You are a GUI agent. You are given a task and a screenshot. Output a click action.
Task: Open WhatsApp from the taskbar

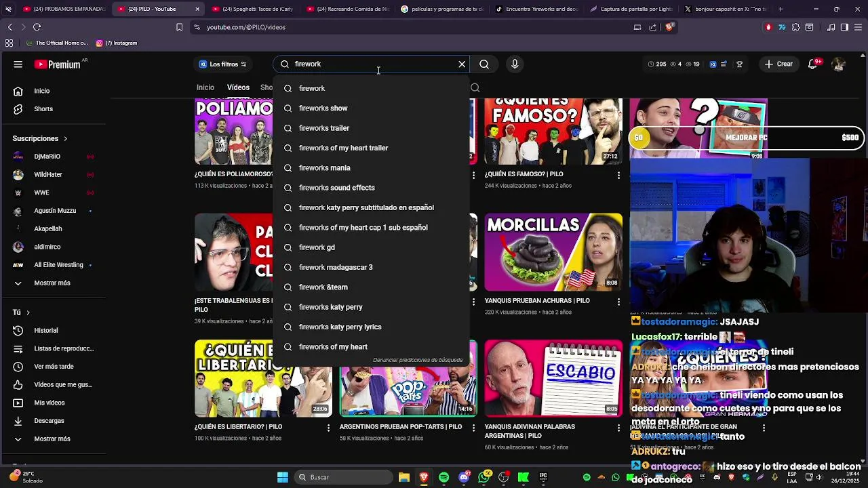[484, 477]
